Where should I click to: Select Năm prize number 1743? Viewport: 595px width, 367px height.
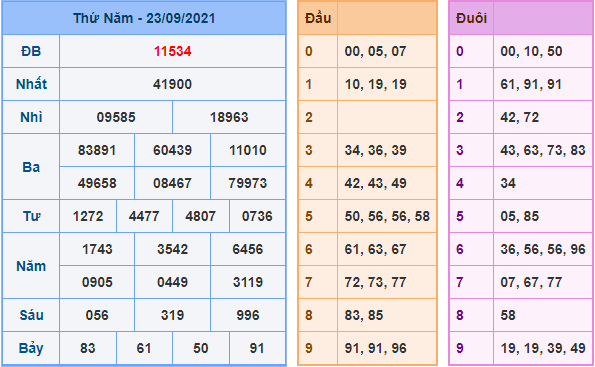[x=97, y=249]
